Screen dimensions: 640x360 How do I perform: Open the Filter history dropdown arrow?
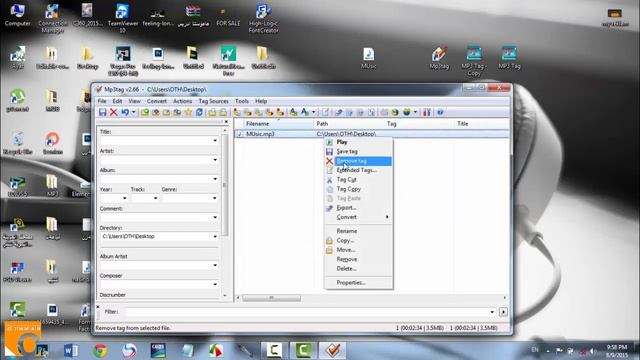[492, 312]
